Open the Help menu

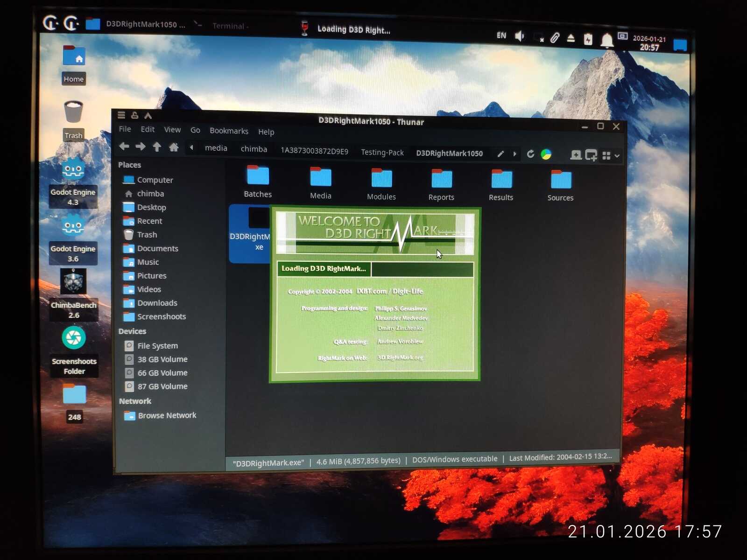coord(266,132)
